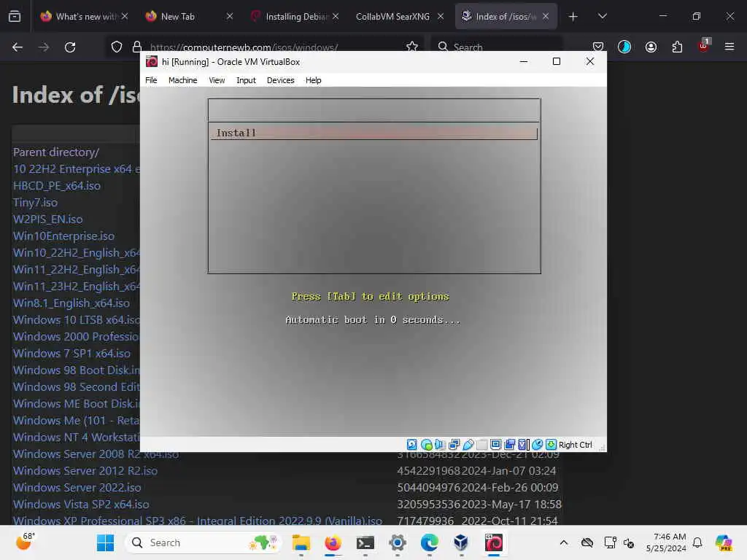The image size is (747, 560).
Task: Open the Tiny7.iso link
Action: click(35, 203)
